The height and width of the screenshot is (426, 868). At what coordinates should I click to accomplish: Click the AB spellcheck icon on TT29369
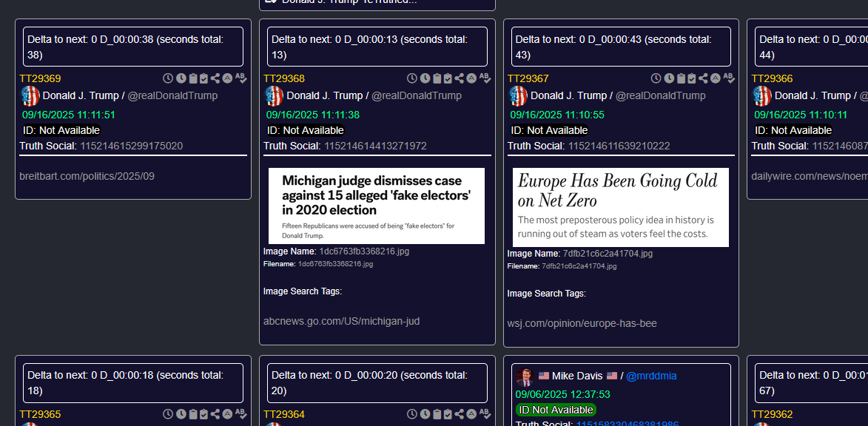click(x=240, y=78)
